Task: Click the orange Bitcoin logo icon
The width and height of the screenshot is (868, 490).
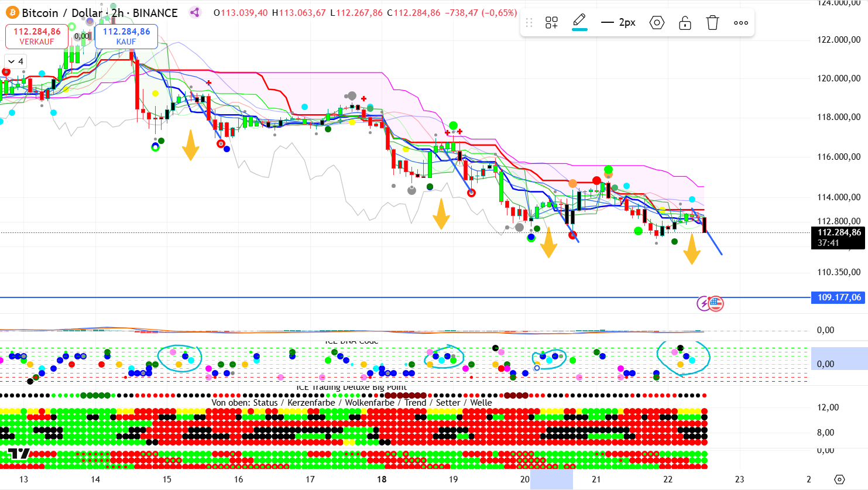Action: pos(12,13)
